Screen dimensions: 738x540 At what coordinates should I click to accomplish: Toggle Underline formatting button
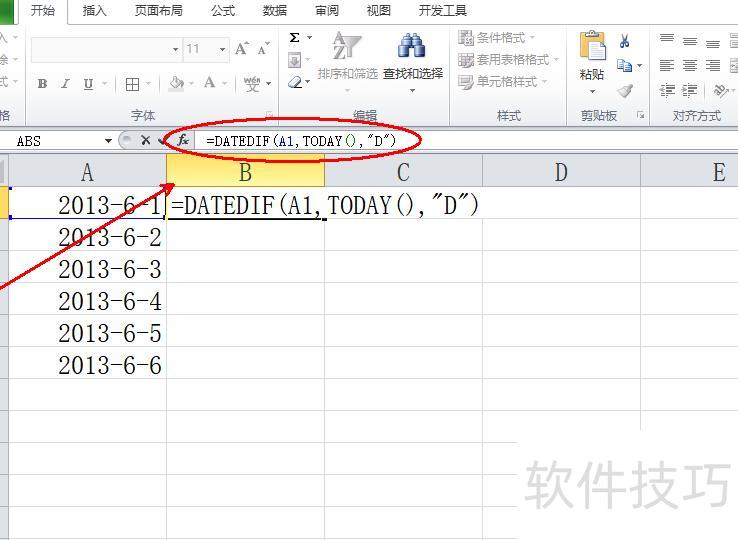(x=88, y=84)
